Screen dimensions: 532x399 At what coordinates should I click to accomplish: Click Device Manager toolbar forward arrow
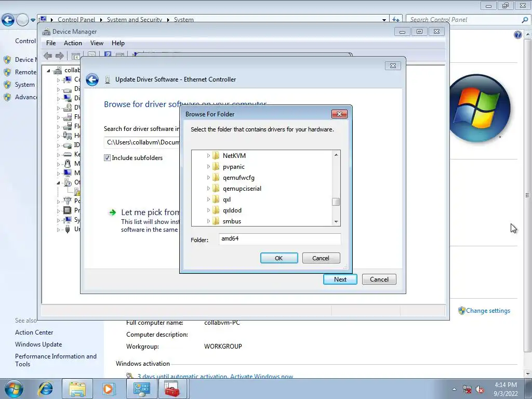60,56
